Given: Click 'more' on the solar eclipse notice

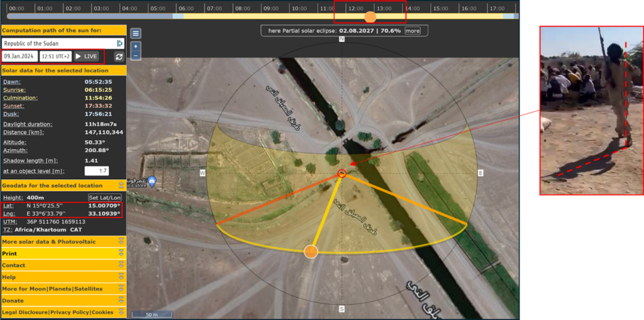Looking at the screenshot, I should [x=413, y=31].
